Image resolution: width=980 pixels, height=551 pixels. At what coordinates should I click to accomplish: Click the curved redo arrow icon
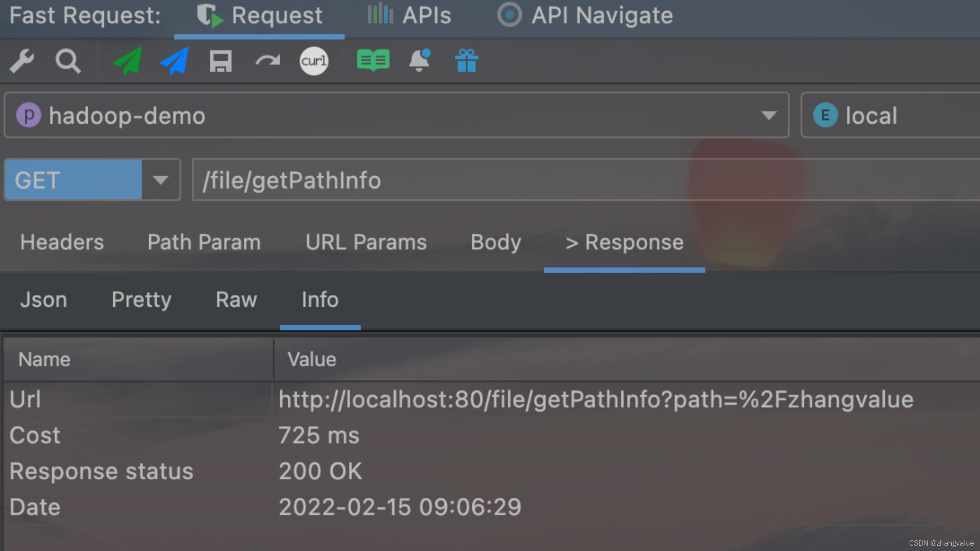[x=268, y=60]
